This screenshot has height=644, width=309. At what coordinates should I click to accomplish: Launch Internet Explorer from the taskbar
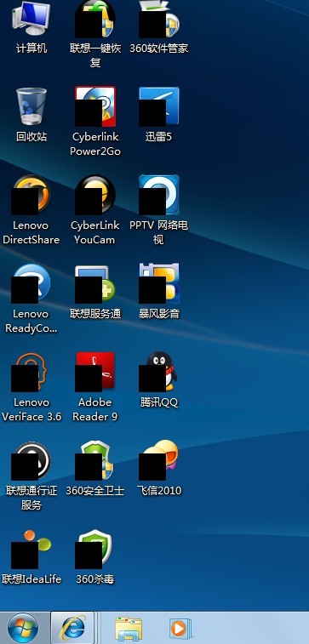point(73,628)
